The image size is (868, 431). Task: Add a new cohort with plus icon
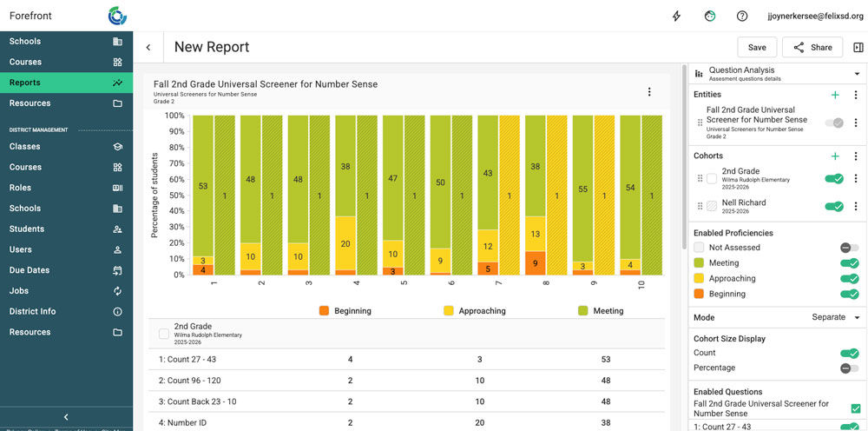(835, 156)
